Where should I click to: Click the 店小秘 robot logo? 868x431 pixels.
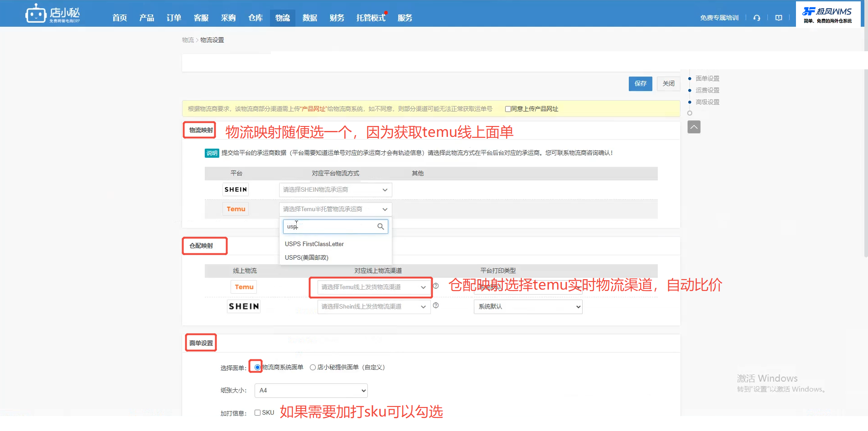point(53,13)
